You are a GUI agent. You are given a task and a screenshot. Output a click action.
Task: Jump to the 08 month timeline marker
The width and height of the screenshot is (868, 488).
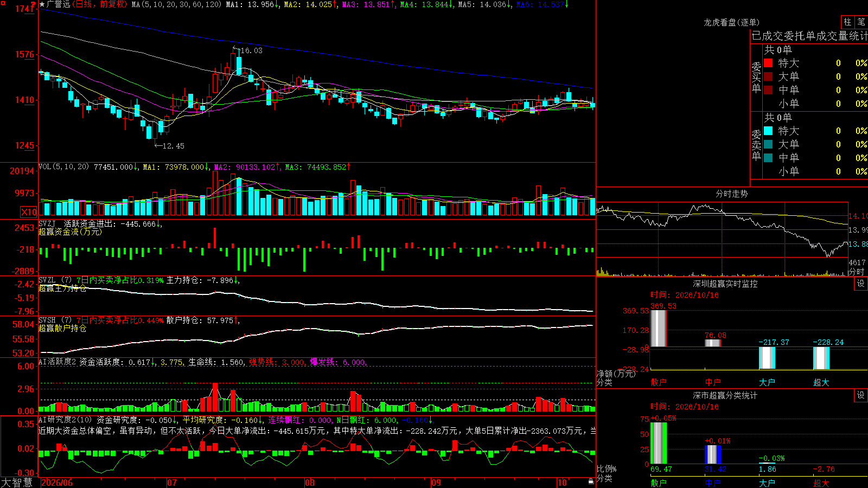point(309,483)
